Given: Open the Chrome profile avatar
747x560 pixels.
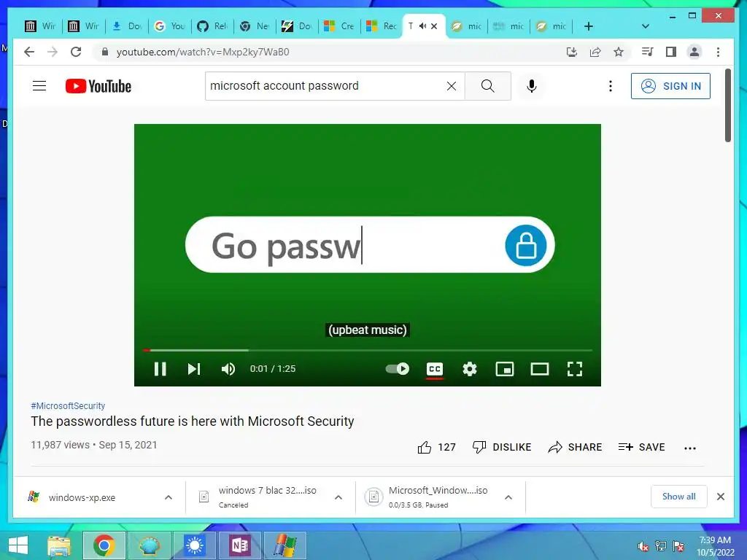Looking at the screenshot, I should (694, 52).
